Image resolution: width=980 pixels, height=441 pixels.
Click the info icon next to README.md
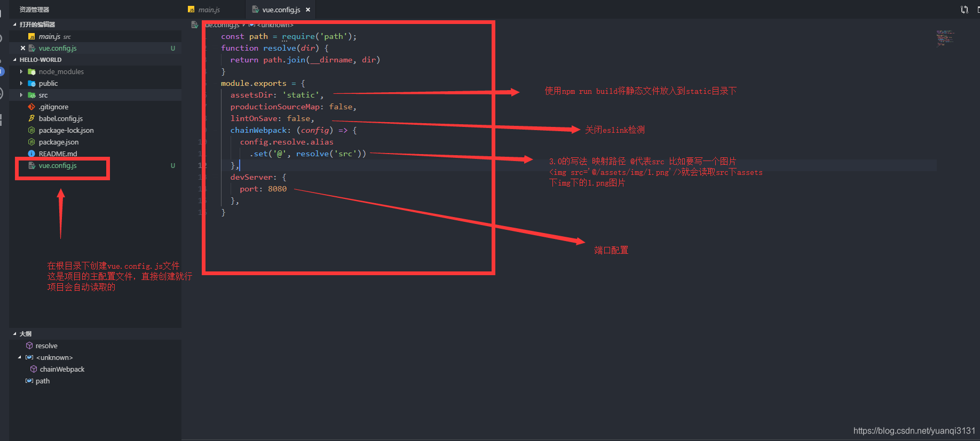pyautogui.click(x=31, y=154)
